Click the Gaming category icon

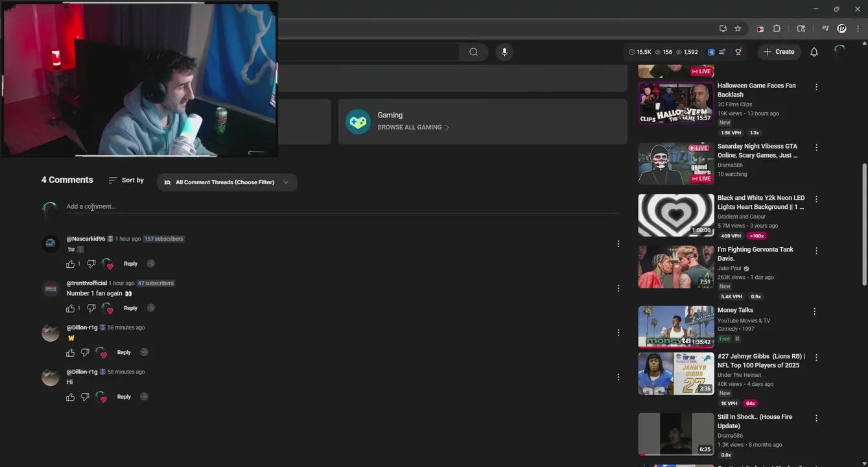click(358, 121)
